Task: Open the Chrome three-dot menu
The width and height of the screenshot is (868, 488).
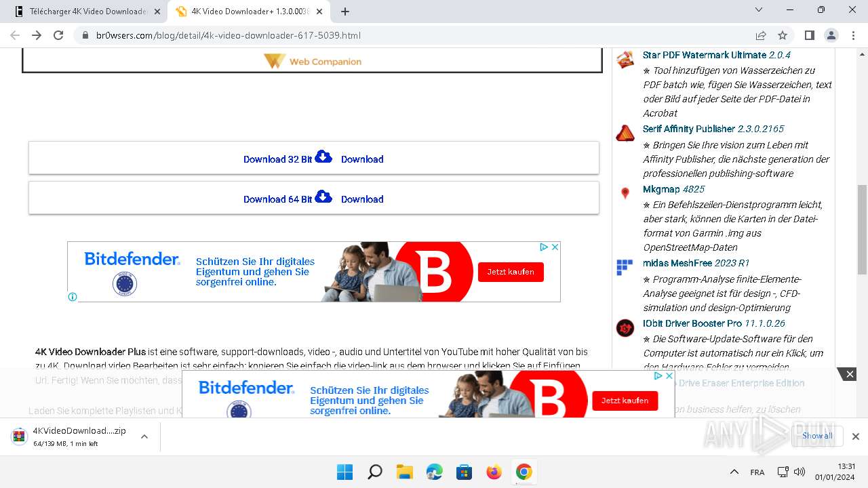Action: tap(852, 35)
